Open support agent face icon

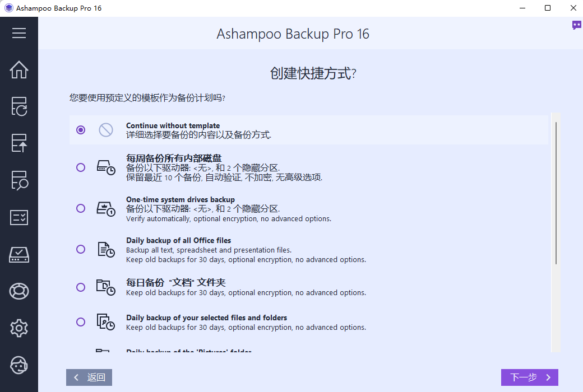(19, 365)
